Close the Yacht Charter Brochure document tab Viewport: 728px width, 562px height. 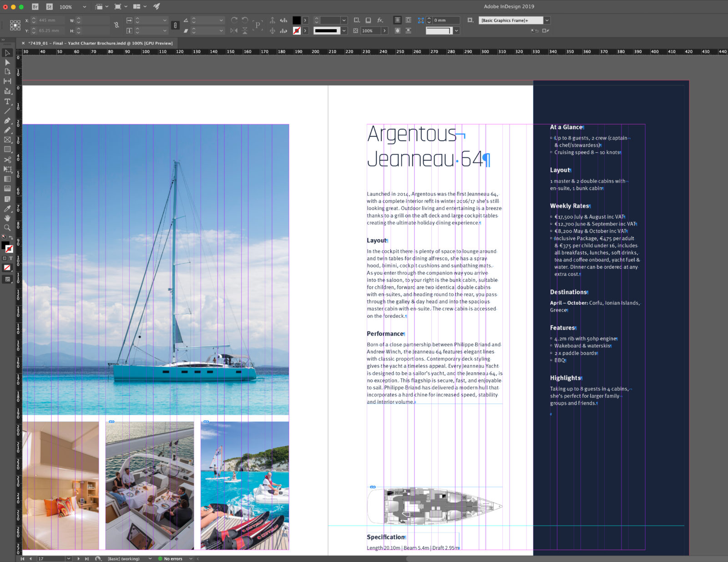[23, 43]
